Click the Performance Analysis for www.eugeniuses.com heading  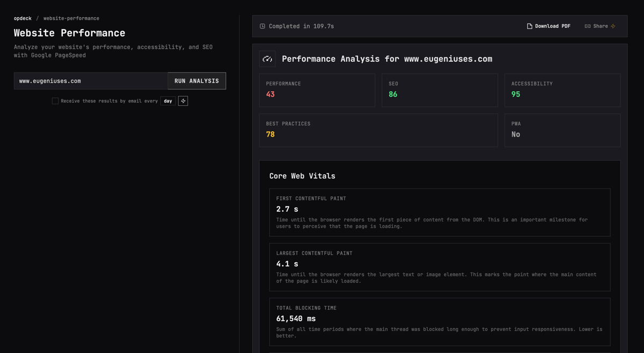click(x=387, y=59)
